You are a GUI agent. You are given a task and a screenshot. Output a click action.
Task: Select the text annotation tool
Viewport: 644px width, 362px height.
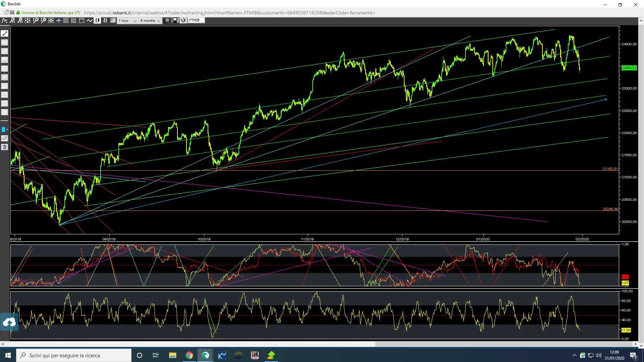point(4,112)
